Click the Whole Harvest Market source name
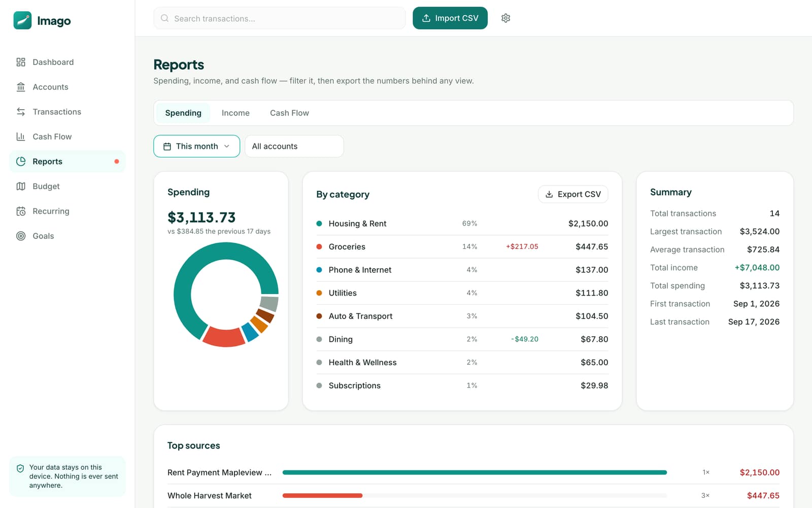The width and height of the screenshot is (812, 508). [210, 496]
